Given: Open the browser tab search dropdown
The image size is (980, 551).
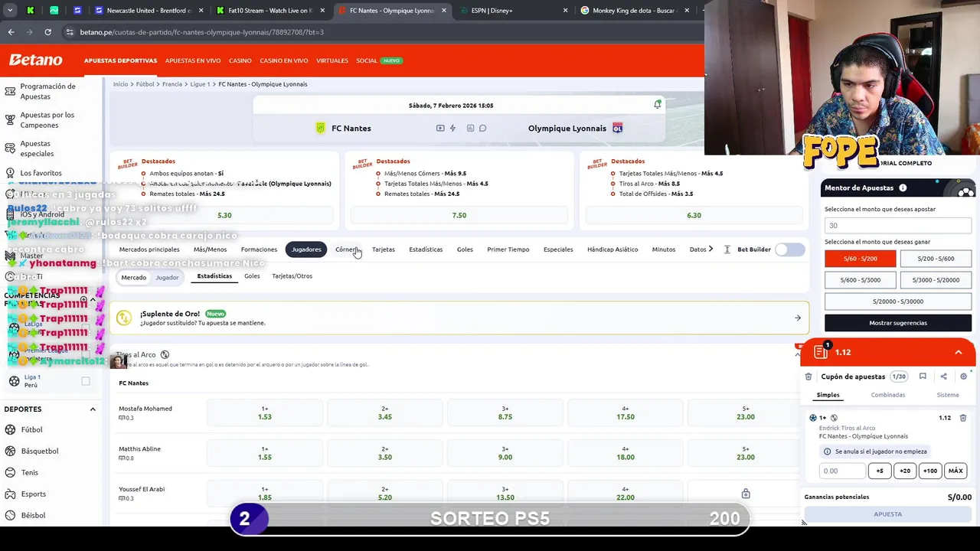Looking at the screenshot, I should coord(10,10).
